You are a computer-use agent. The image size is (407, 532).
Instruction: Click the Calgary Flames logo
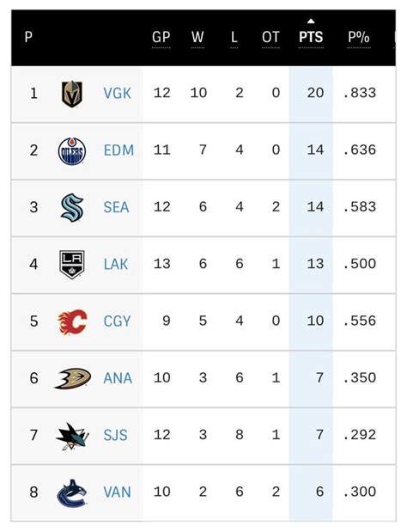click(x=72, y=321)
